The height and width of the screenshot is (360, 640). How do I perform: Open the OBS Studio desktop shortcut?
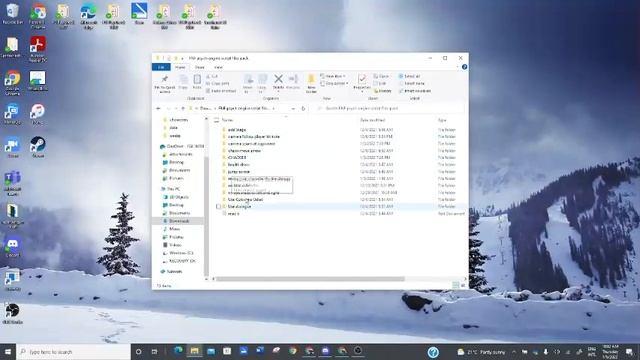pos(12,313)
